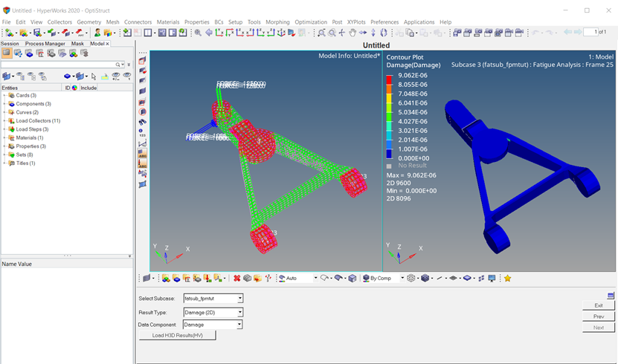Open the Optimization menu
This screenshot has width=618, height=364.
pos(311,22)
